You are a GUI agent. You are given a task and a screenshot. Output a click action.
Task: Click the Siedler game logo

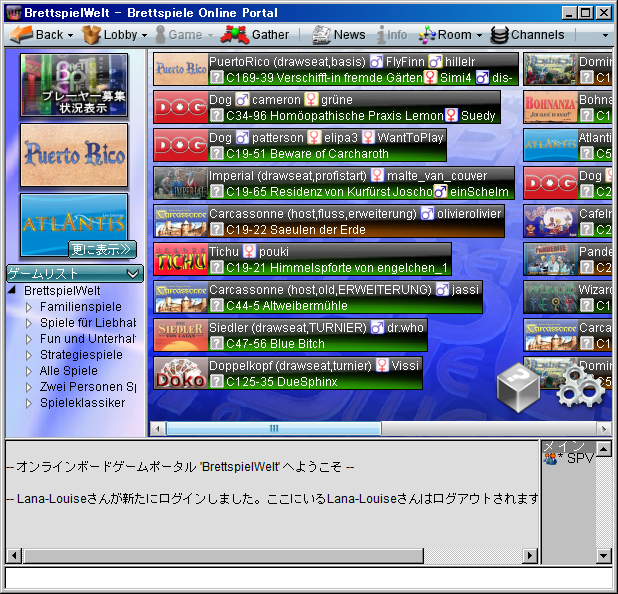tap(181, 335)
